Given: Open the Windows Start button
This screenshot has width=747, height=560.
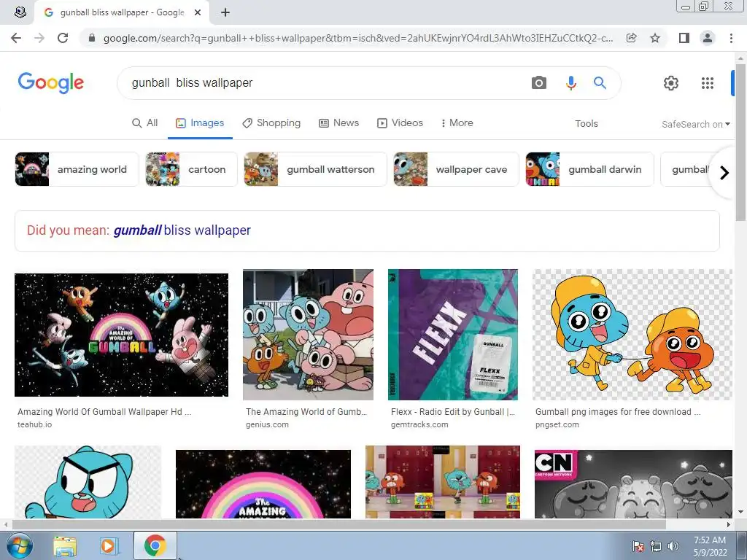Looking at the screenshot, I should [x=19, y=545].
